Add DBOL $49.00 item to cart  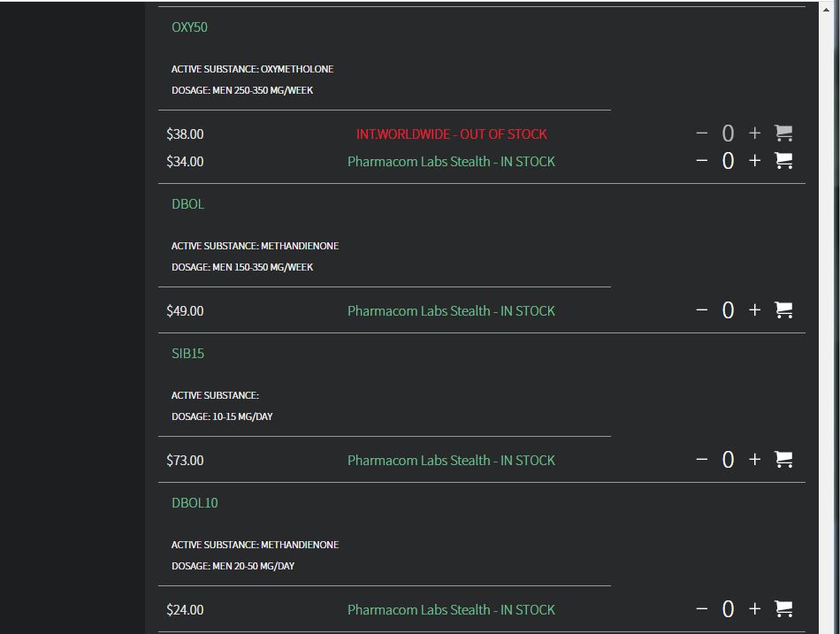pyautogui.click(x=783, y=309)
